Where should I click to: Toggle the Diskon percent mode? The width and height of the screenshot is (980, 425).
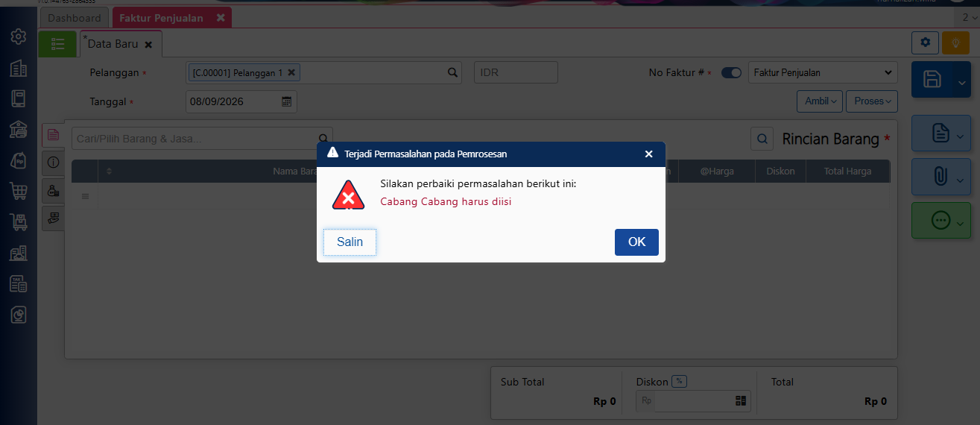[679, 381]
